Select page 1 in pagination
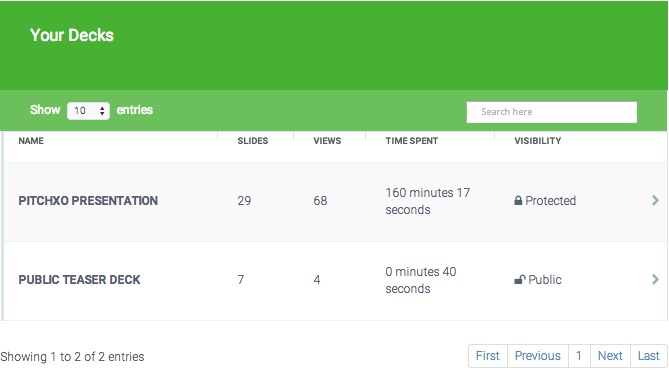 pos(579,356)
